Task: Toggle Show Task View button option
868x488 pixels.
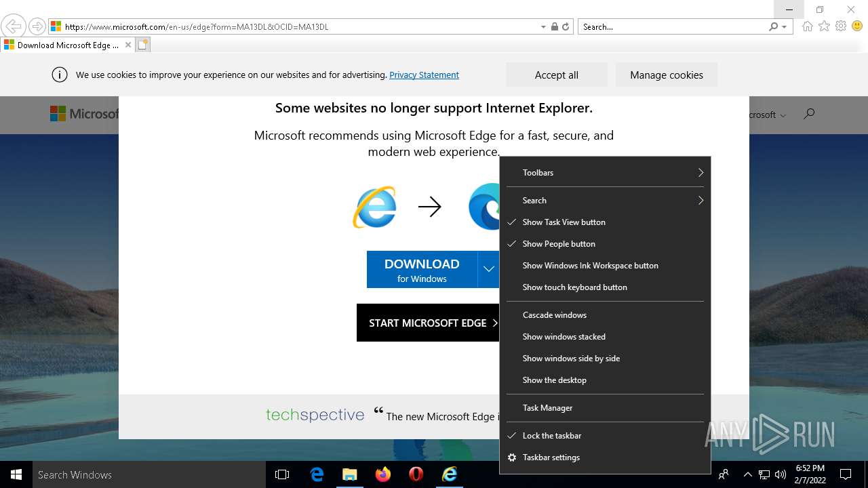Action: [605, 222]
